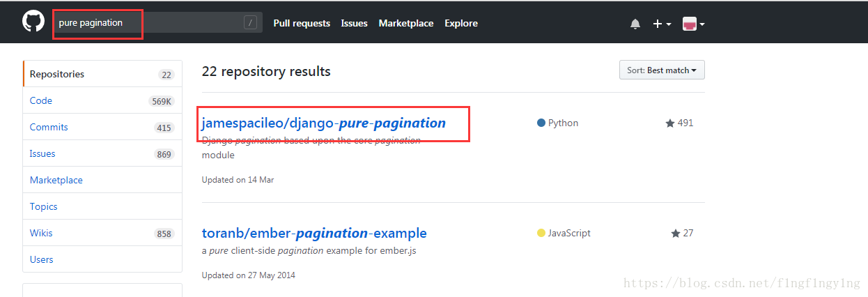
Task: Open toranb/ember-pagination-example repository
Action: (314, 233)
